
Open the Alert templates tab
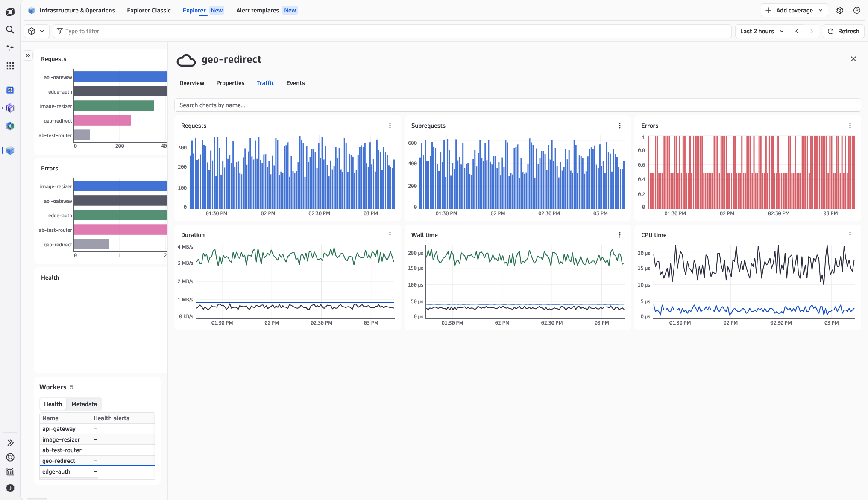(x=267, y=10)
